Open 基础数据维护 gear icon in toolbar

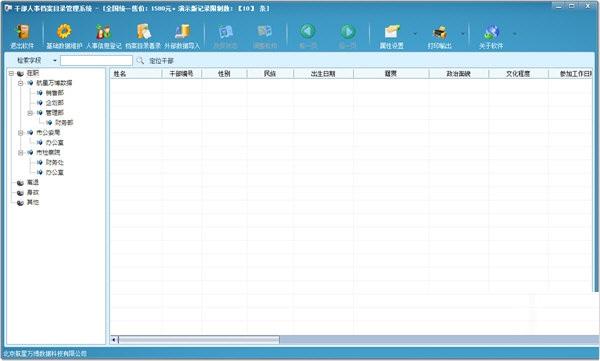(x=64, y=32)
